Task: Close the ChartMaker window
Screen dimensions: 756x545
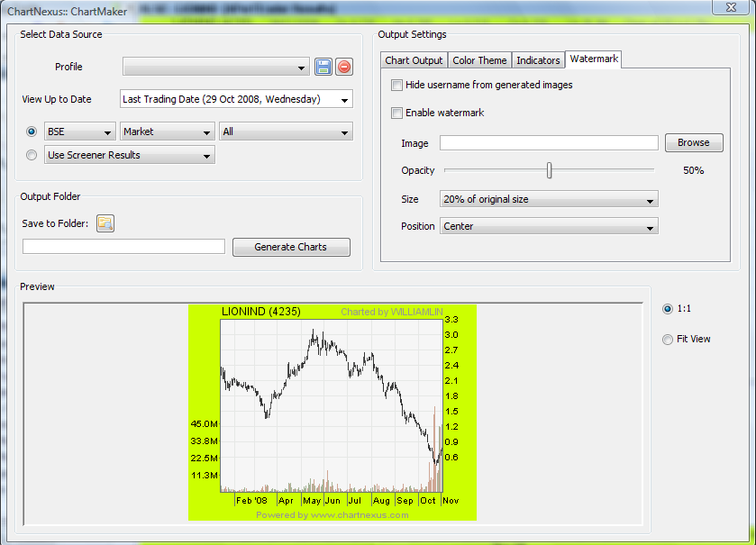Action: tap(730, 7)
